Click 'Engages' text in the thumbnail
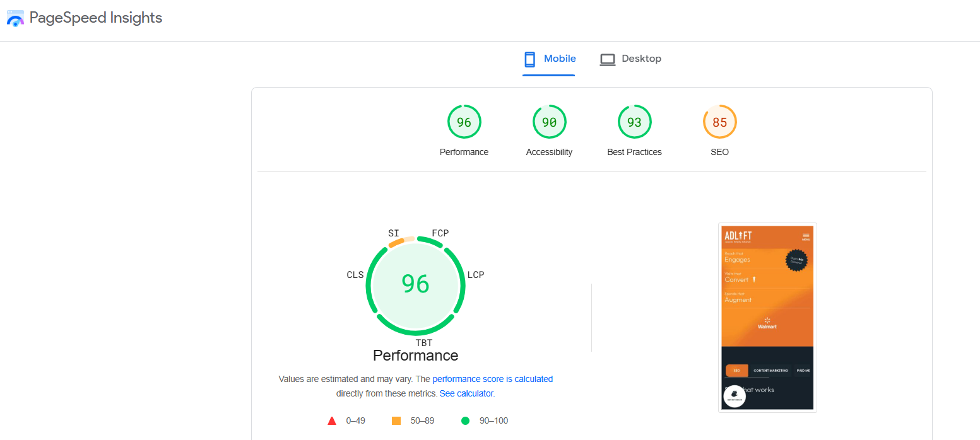The height and width of the screenshot is (440, 980). click(x=737, y=260)
